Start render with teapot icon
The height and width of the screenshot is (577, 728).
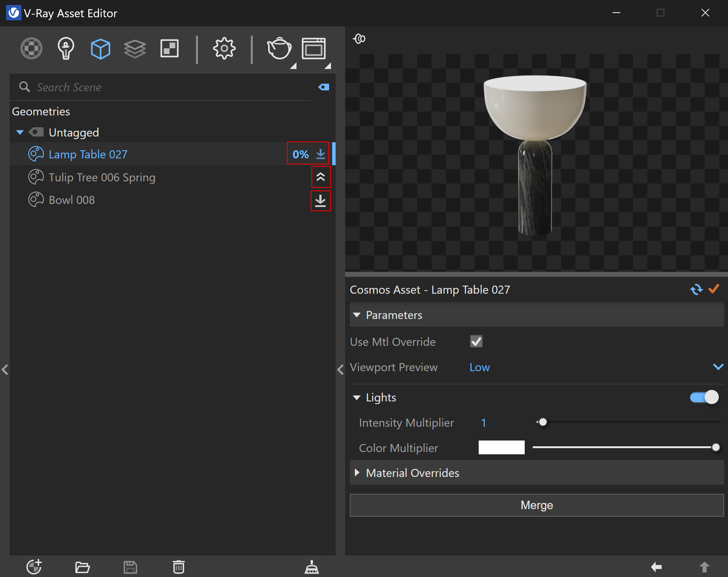click(x=279, y=48)
